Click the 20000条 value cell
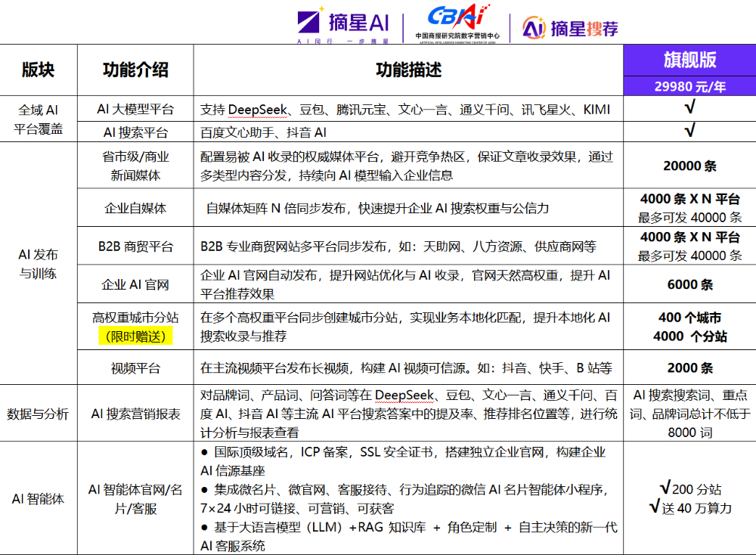This screenshot has height=555, width=756. coord(689,166)
